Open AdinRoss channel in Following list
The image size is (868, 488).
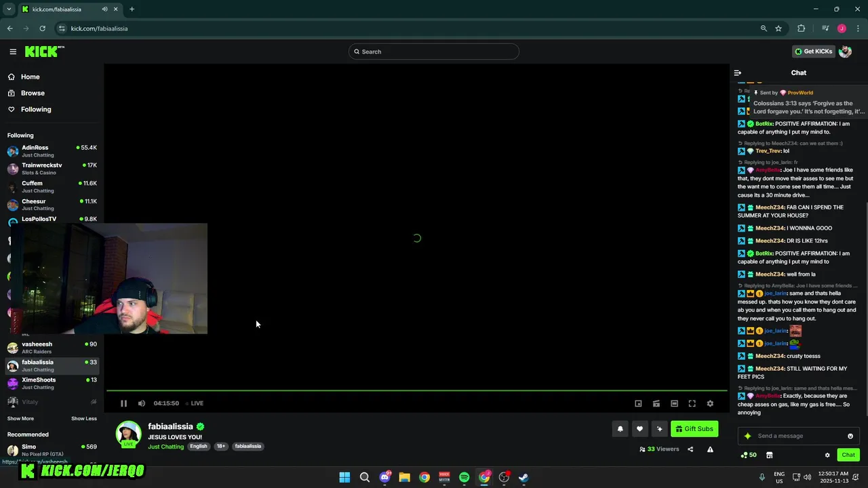click(52, 151)
